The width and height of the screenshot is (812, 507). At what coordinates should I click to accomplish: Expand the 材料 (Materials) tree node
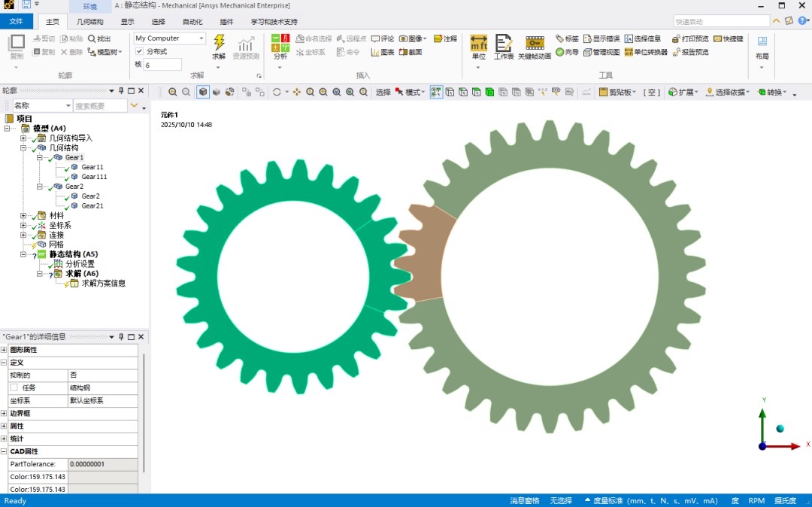coord(23,216)
